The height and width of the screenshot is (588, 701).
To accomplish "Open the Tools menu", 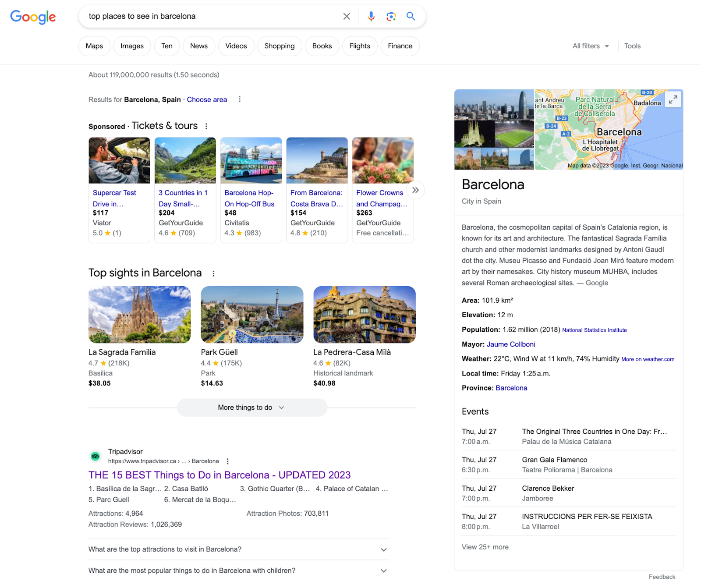I will [632, 46].
